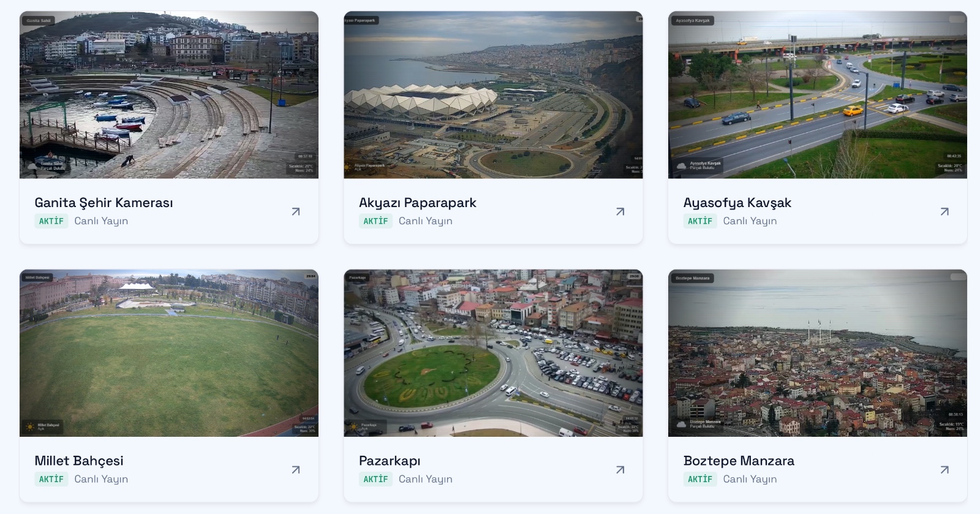Click the AKTİF badge under Pazarkapı
980x514 pixels.
(375, 479)
